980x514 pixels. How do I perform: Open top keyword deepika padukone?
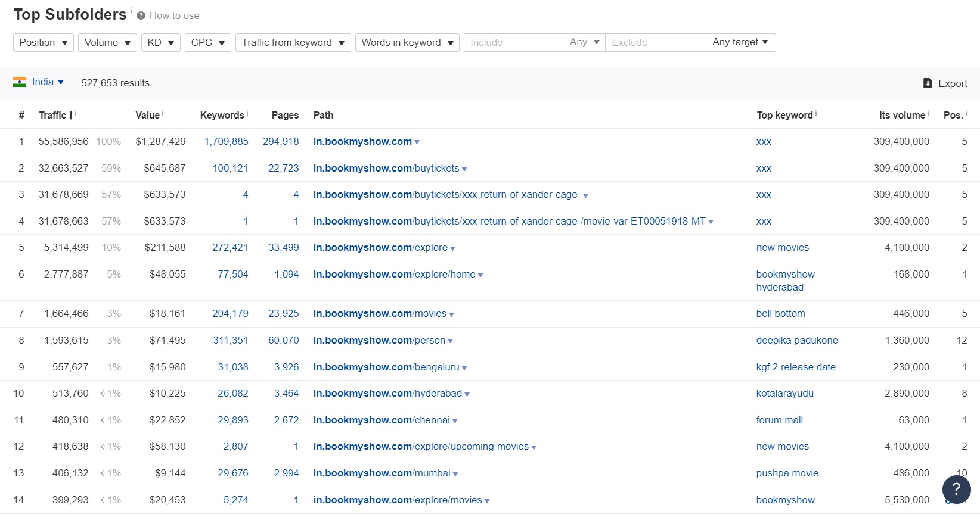pos(797,340)
